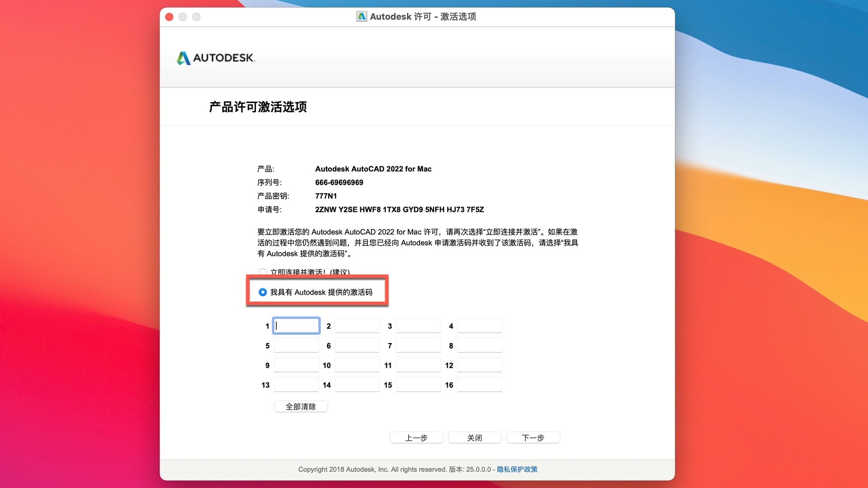Screen dimensions: 868x488
Task: Click the 关闭 close button
Action: pyautogui.click(x=475, y=438)
